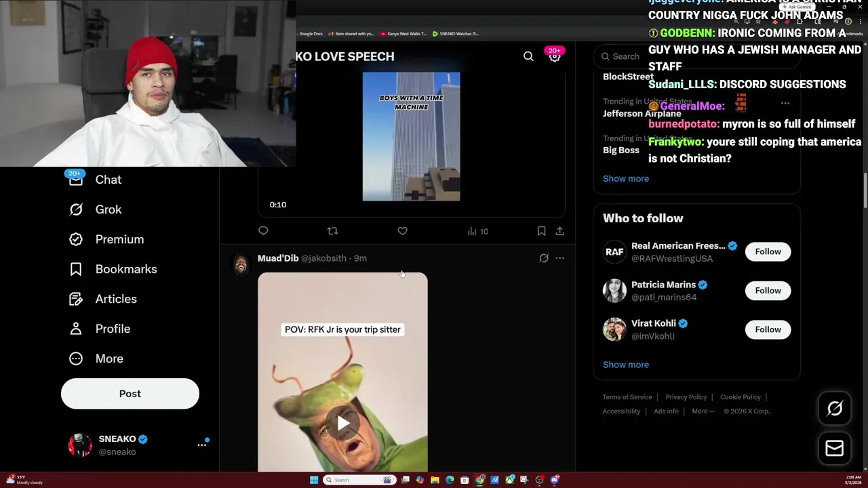Open the floating Messages envelope button
868x488 pixels.
(x=835, y=449)
